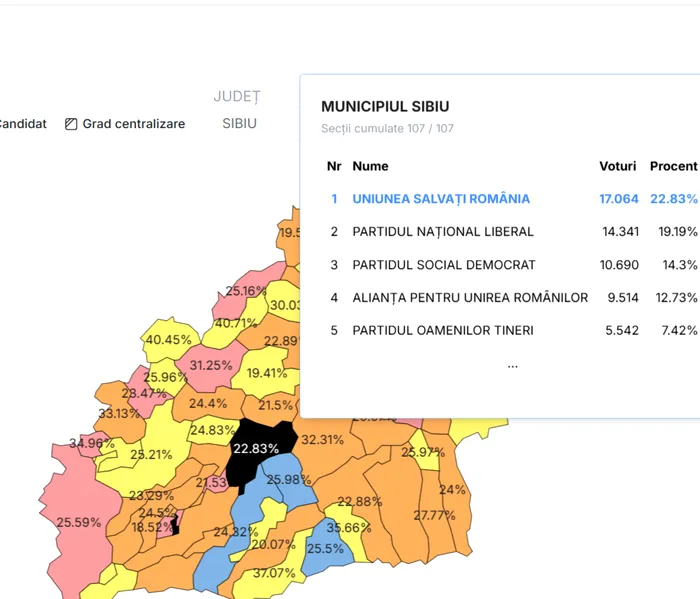Click the Partidul Oamenilor Tineri row

click(x=442, y=331)
